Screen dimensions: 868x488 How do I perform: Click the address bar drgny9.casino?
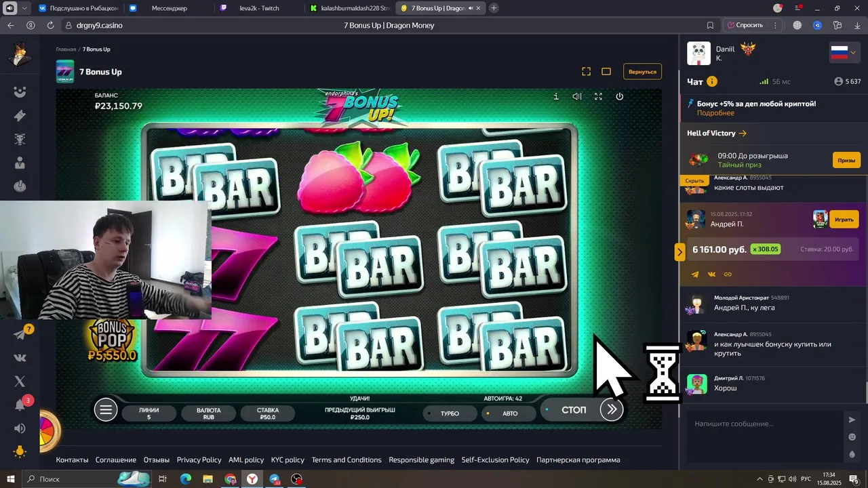coord(100,25)
